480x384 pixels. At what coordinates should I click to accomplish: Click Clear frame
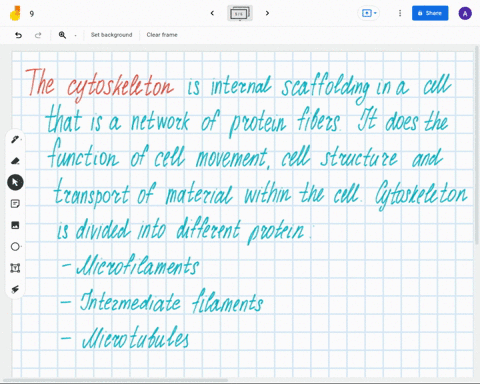click(162, 35)
